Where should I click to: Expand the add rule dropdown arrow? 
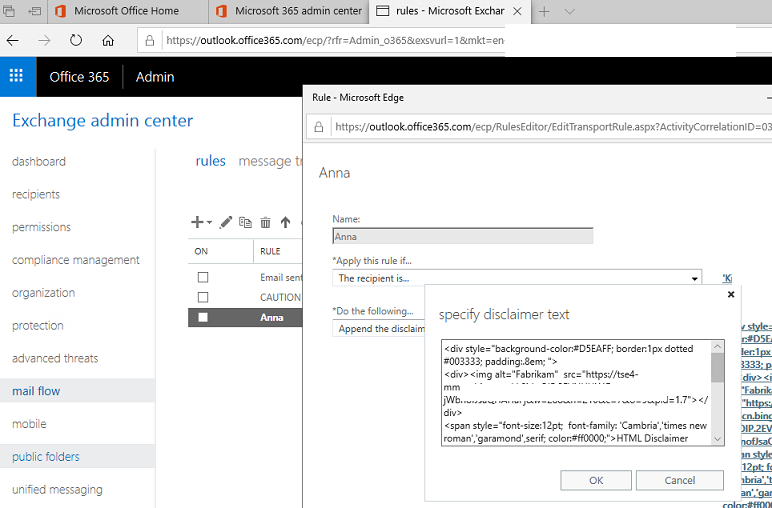coord(209,223)
